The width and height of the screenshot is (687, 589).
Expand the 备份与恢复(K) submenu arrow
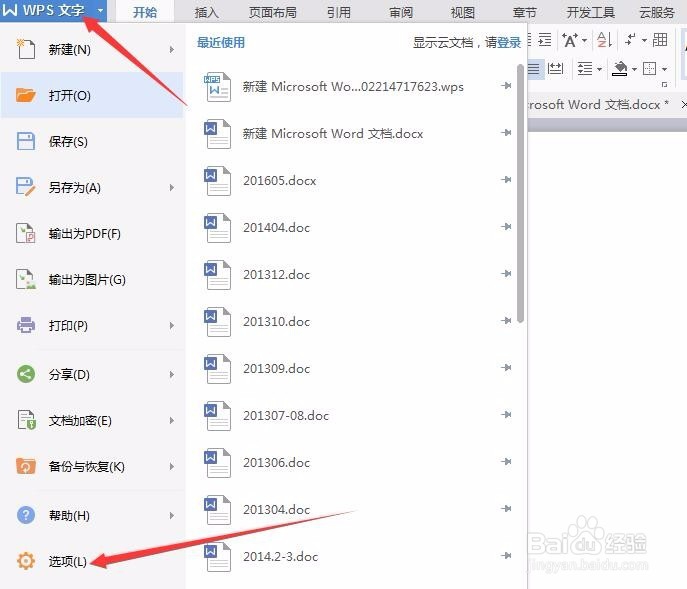point(172,466)
